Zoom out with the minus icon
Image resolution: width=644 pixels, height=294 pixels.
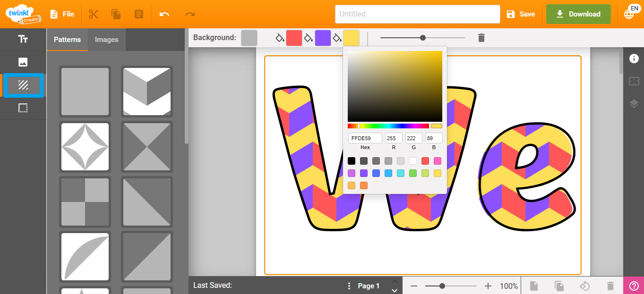coord(414,286)
